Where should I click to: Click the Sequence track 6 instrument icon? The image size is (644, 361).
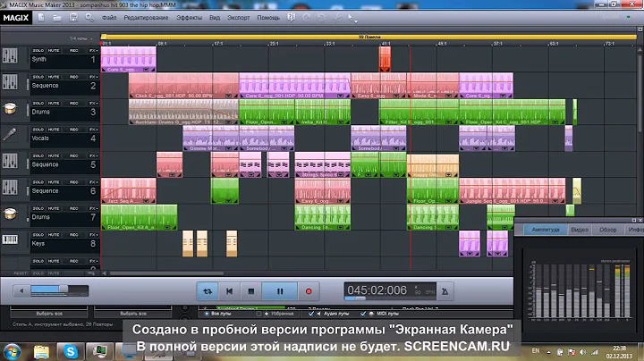click(x=10, y=188)
